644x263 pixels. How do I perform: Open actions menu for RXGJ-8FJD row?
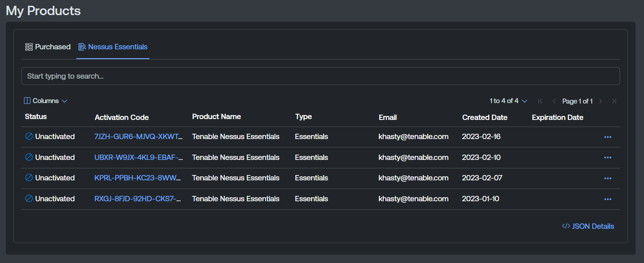pyautogui.click(x=608, y=199)
